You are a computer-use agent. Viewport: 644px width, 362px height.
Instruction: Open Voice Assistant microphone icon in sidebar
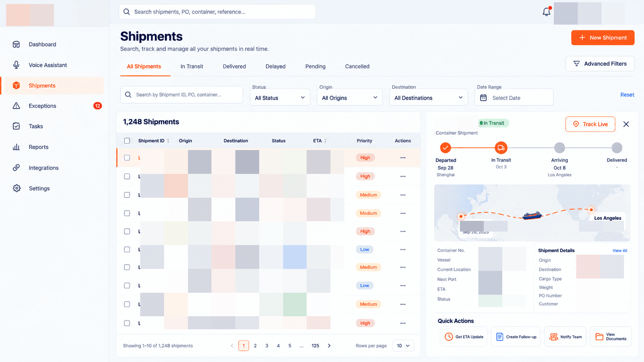click(16, 65)
